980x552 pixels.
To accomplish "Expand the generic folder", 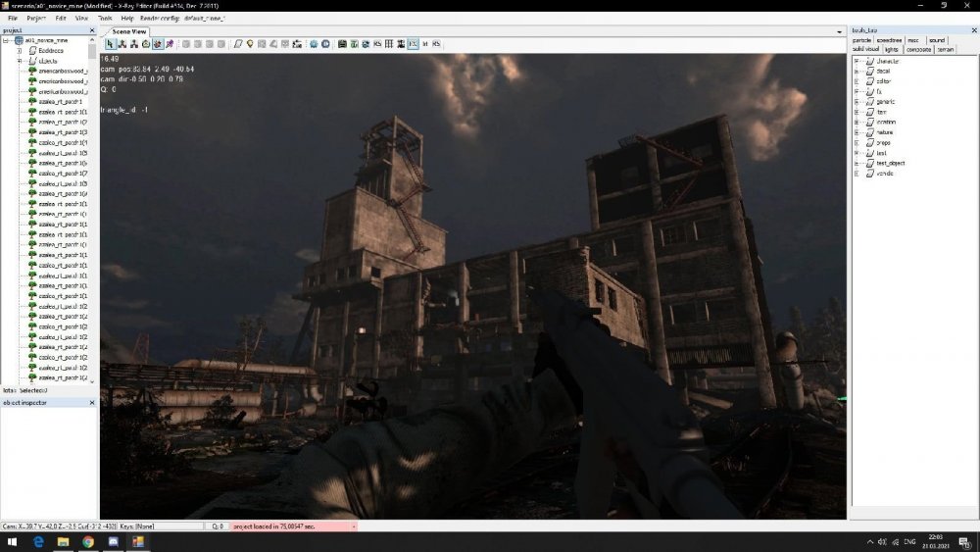I will 857,102.
